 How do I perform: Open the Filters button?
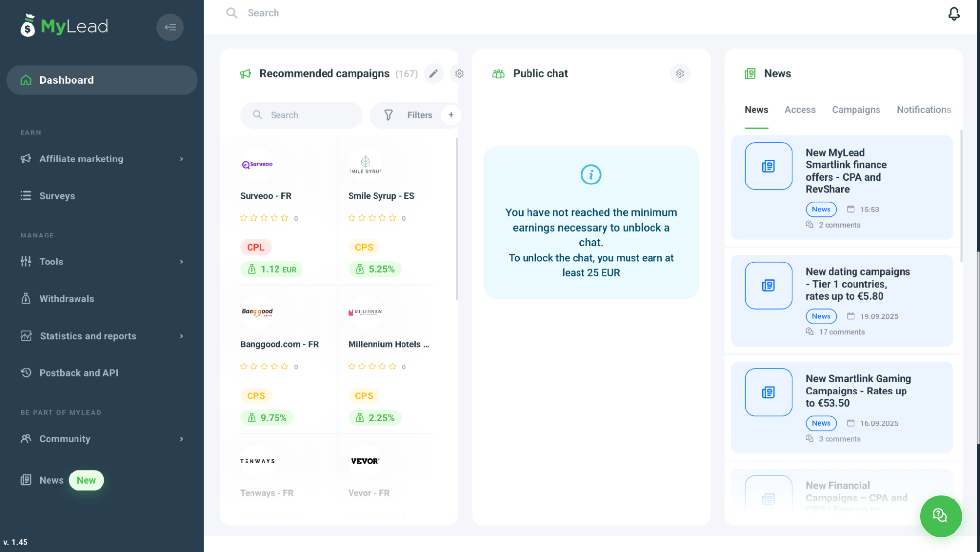point(415,115)
